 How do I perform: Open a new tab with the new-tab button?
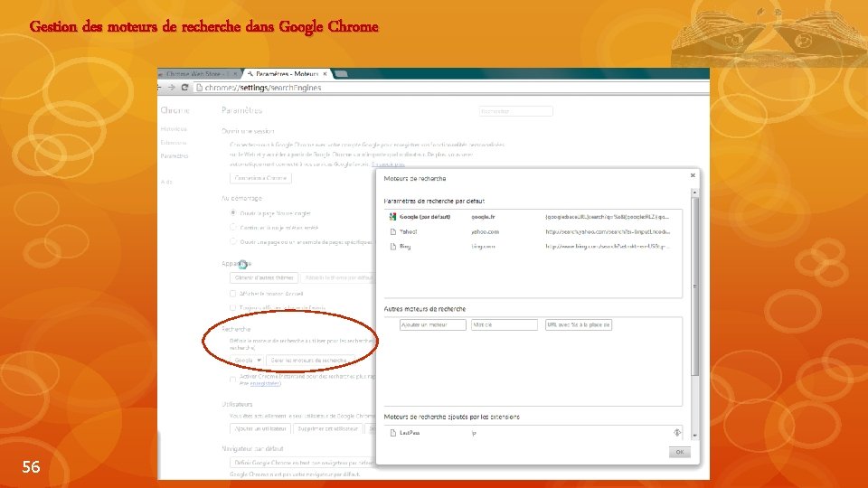pos(341,73)
